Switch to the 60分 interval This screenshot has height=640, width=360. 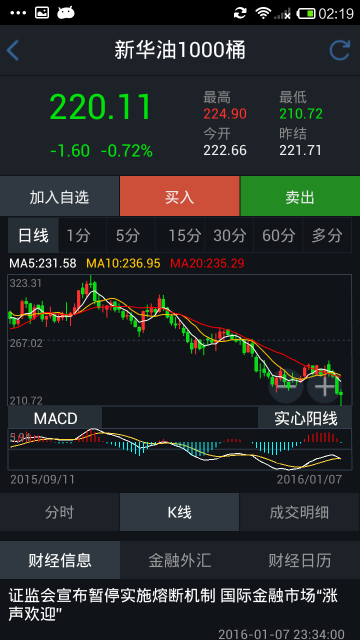pos(278,236)
